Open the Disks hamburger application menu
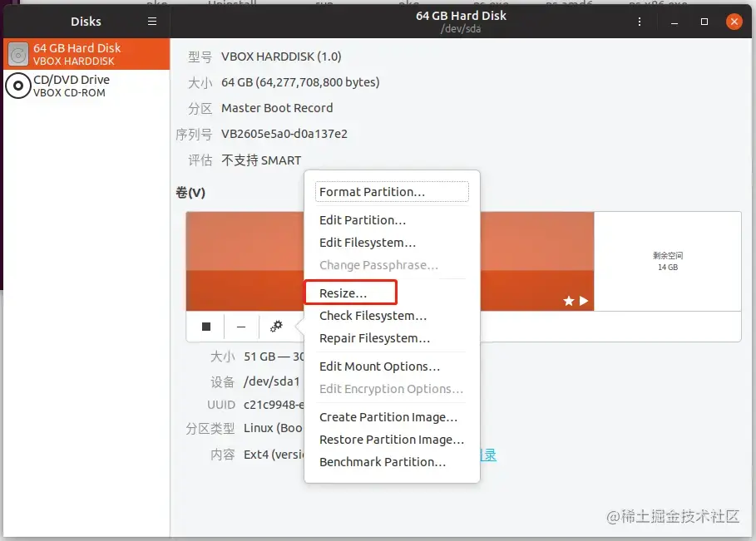Screen dimensions: 756x541 (152, 22)
